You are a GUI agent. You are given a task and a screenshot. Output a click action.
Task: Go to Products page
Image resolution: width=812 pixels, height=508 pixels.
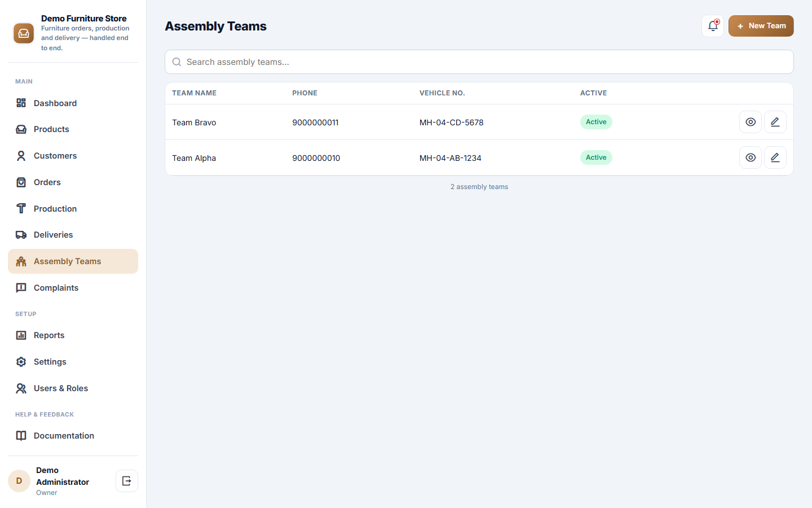pos(73,129)
